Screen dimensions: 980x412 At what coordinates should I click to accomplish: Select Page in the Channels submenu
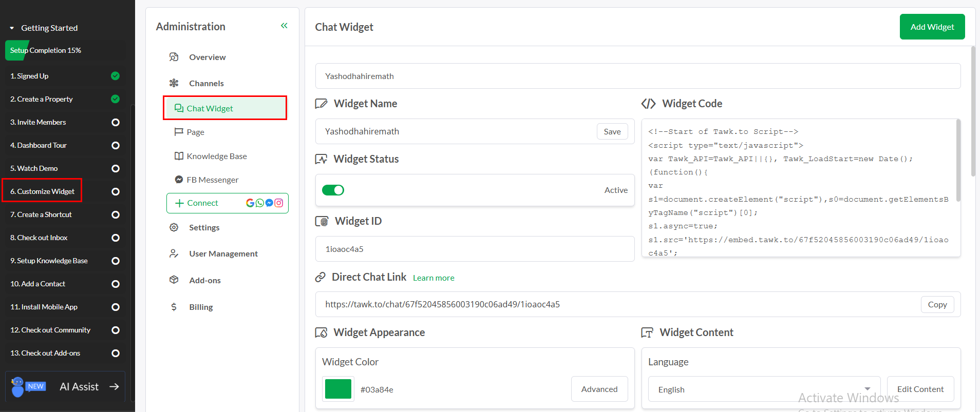(195, 132)
